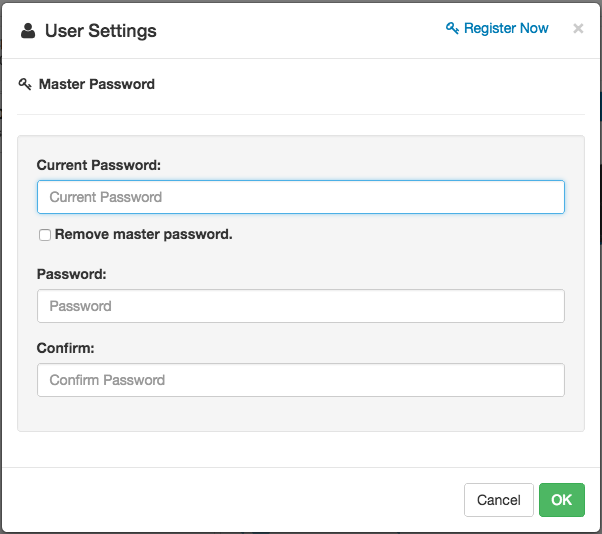This screenshot has height=534, width=602.
Task: Focus the Current Password input field
Action: tap(301, 197)
